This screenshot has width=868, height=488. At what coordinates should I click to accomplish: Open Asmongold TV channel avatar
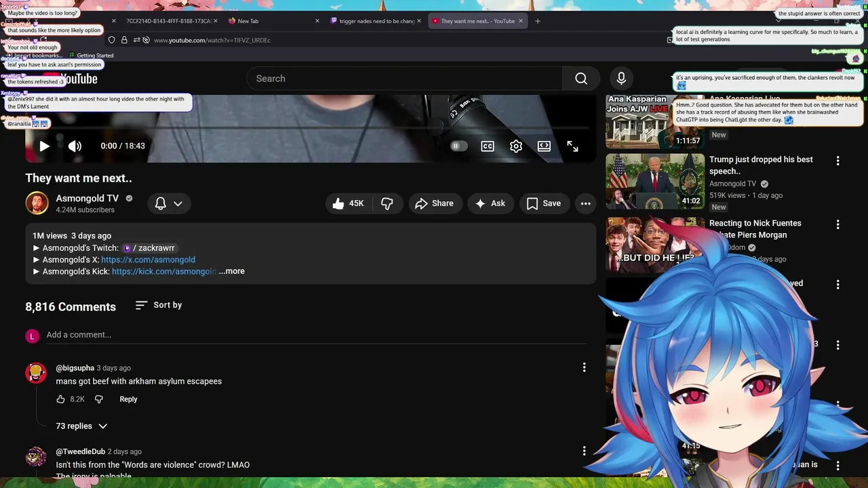click(37, 203)
